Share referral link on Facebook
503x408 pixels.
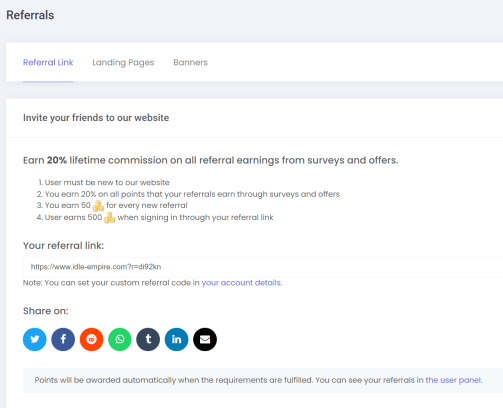pos(63,339)
